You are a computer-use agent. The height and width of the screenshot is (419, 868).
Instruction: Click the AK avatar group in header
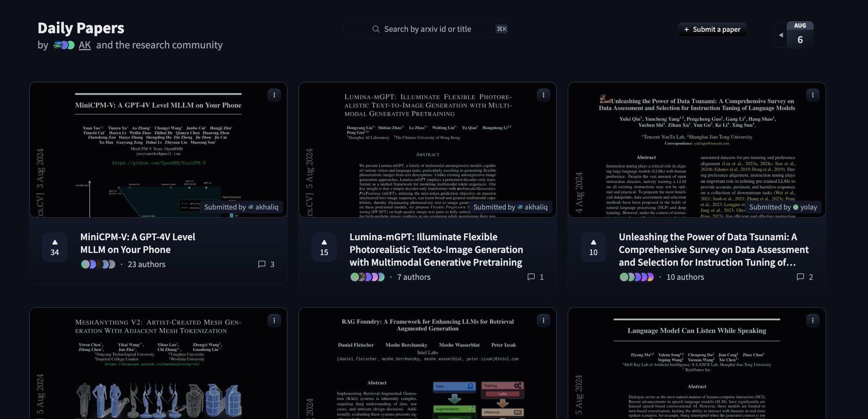coord(64,45)
